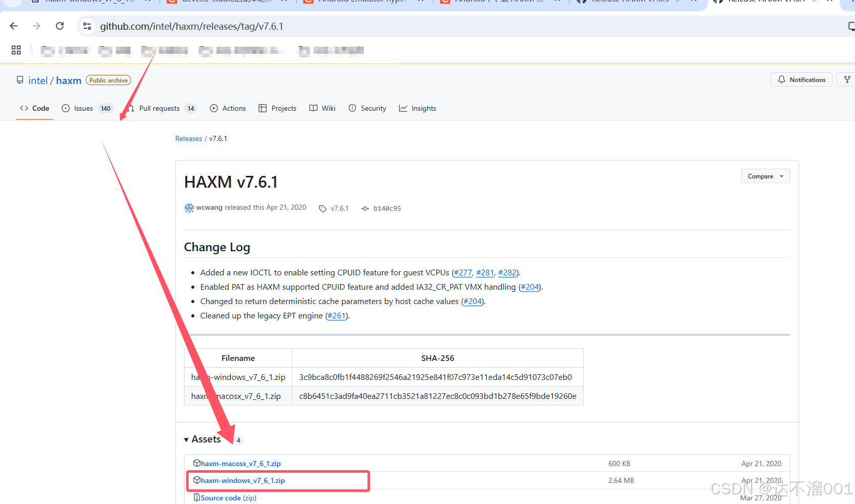Viewport: 855px width, 504px height.
Task: Open the intel organization link
Action: click(38, 80)
